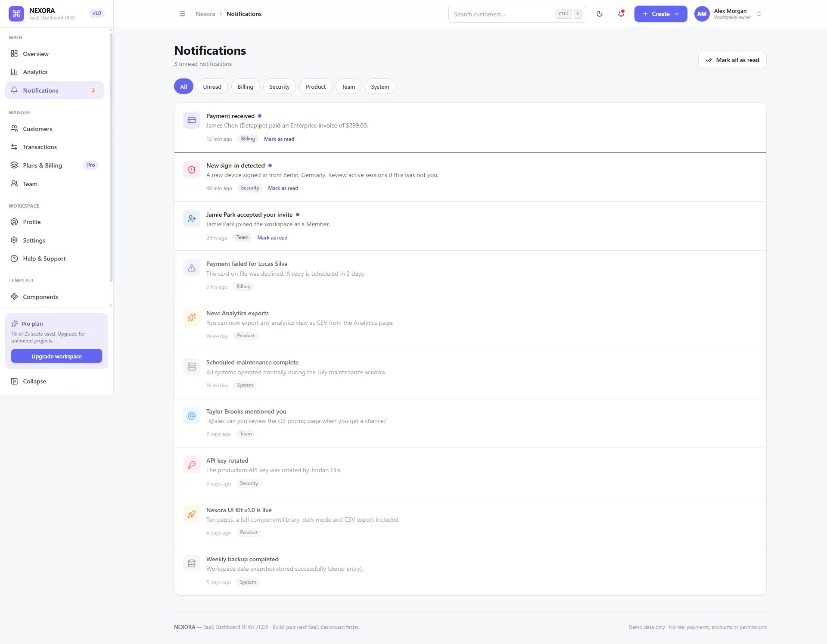
Task: Click the Nexora UI Kit rocket icon
Action: [192, 514]
